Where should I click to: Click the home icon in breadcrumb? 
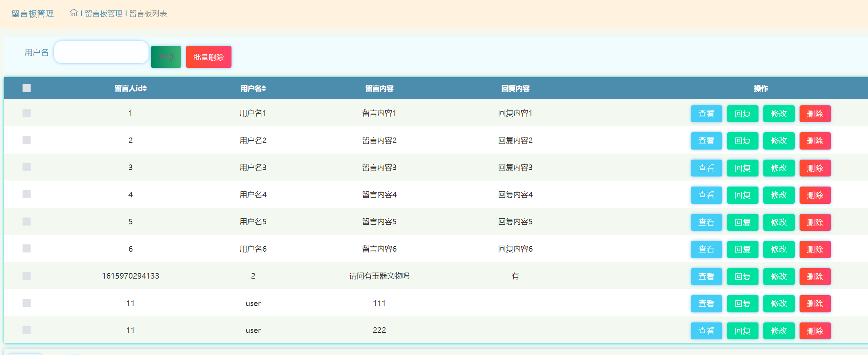tap(74, 13)
